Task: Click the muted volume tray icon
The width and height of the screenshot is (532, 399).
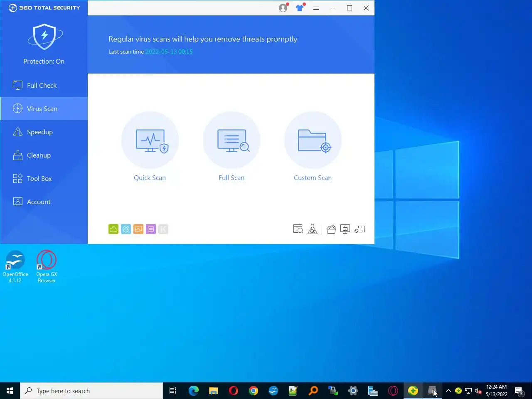Action: click(478, 391)
